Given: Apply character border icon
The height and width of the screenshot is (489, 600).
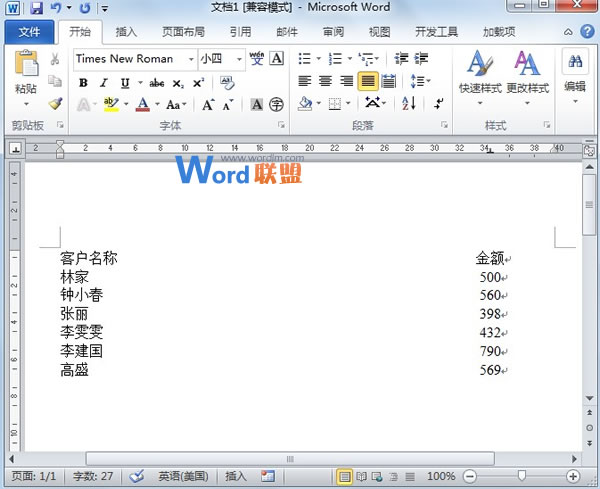Looking at the screenshot, I should tap(277, 59).
